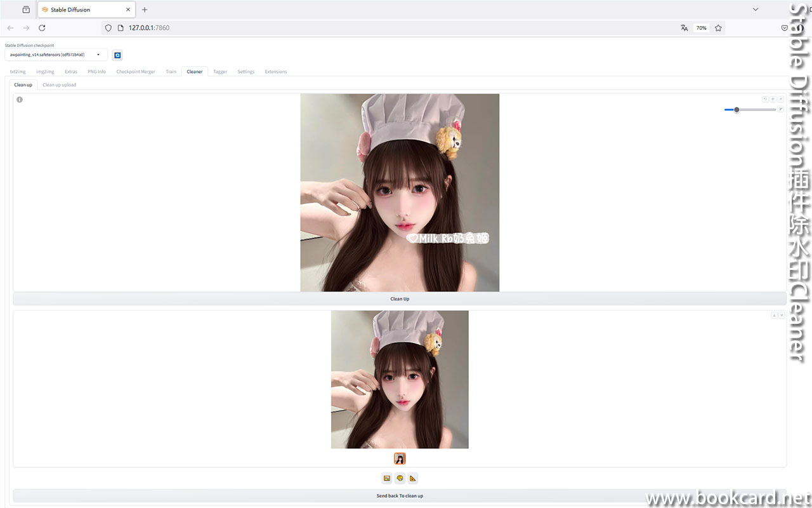812x508 pixels.
Task: Send result to inpaint palette icon
Action: coord(400,478)
